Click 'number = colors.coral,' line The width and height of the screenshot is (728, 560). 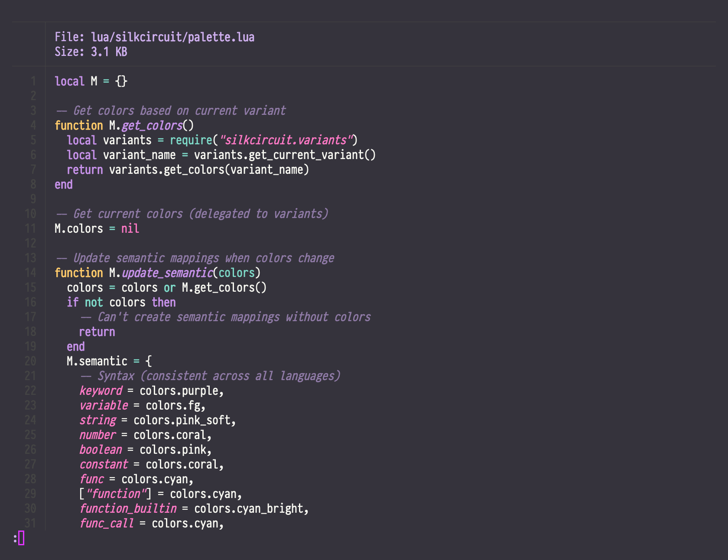tap(146, 435)
